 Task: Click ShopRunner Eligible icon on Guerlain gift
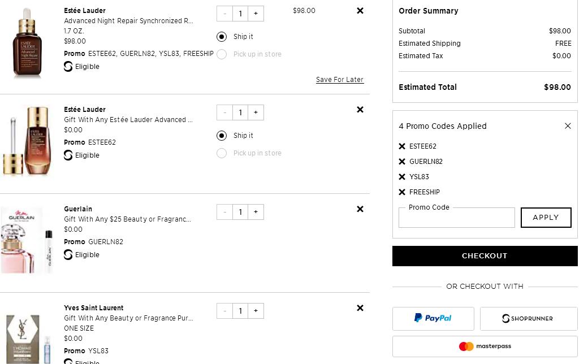tap(68, 254)
